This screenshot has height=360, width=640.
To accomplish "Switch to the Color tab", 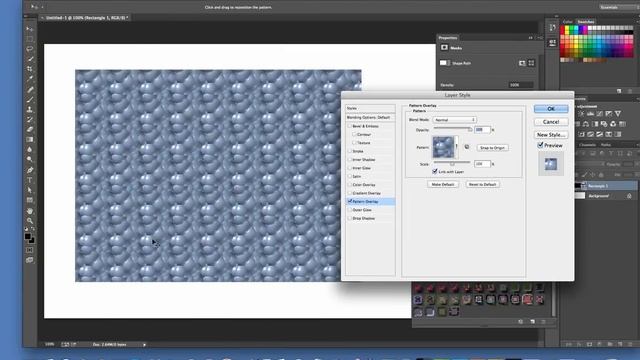I will coord(568,22).
